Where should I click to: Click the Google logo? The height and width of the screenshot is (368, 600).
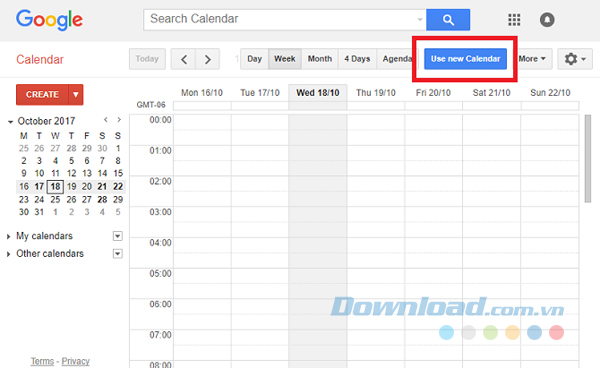point(49,20)
